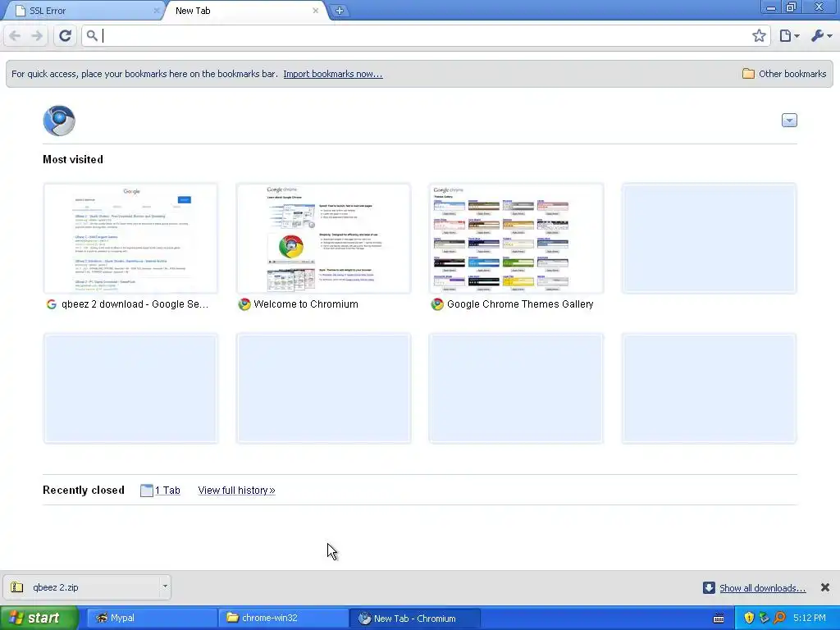The width and height of the screenshot is (840, 630).
Task: Click the security shield tray icon
Action: coord(749,618)
